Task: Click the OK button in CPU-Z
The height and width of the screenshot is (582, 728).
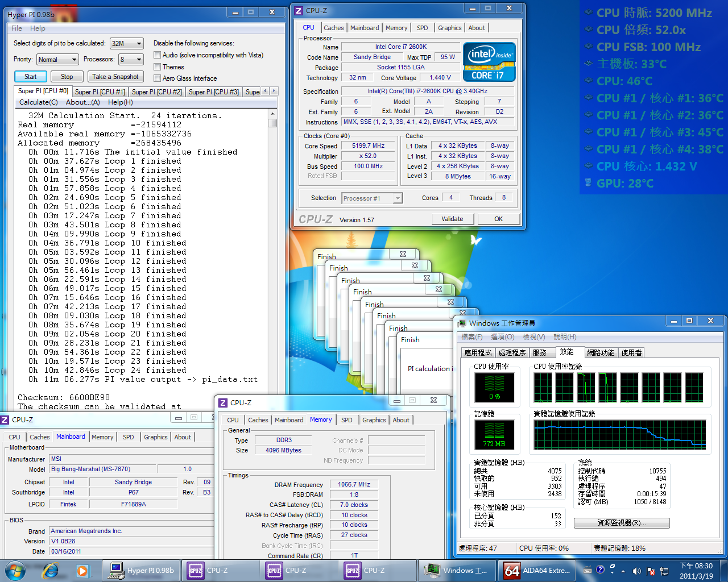Action: 498,219
